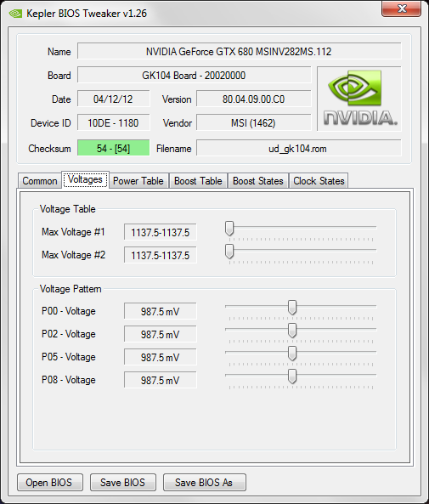Image resolution: width=429 pixels, height=504 pixels.
Task: Click the P08 - Voltage slider handle
Action: pyautogui.click(x=292, y=377)
